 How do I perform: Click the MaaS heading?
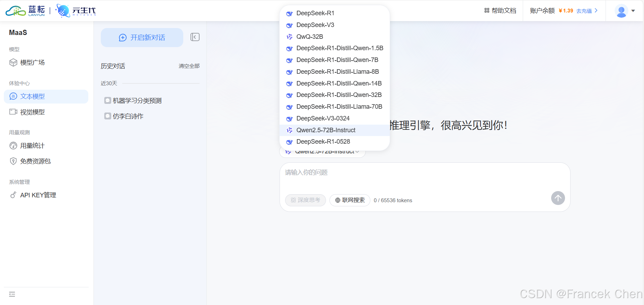18,33
